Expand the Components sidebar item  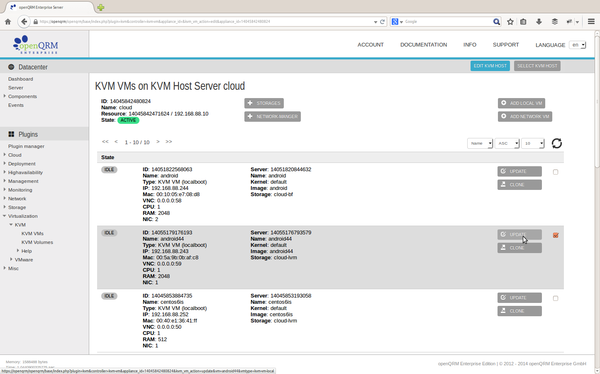click(x=5, y=96)
